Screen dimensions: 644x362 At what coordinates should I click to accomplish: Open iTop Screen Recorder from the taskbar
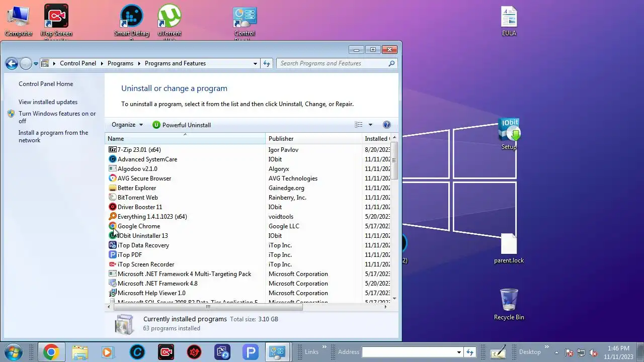[166, 352]
